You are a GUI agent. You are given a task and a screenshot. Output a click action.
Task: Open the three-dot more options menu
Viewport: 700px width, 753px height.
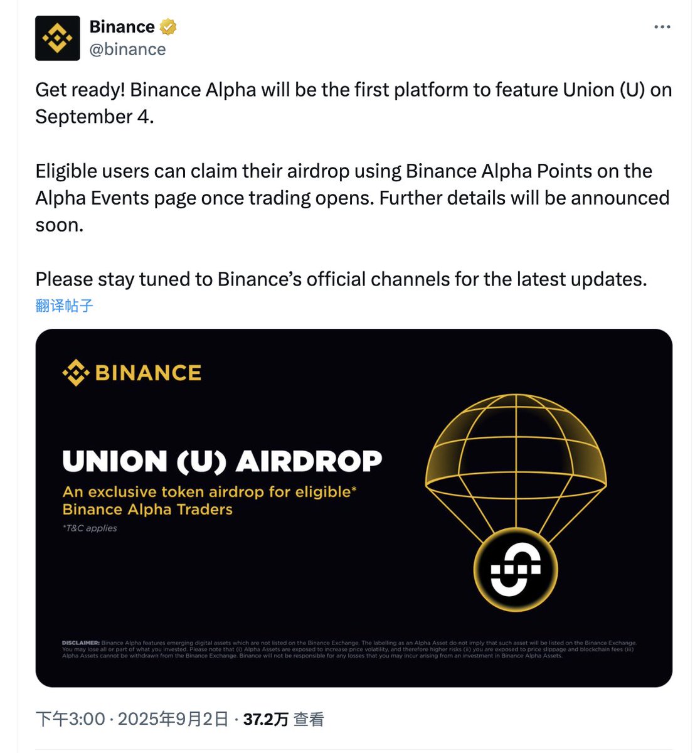point(662,27)
